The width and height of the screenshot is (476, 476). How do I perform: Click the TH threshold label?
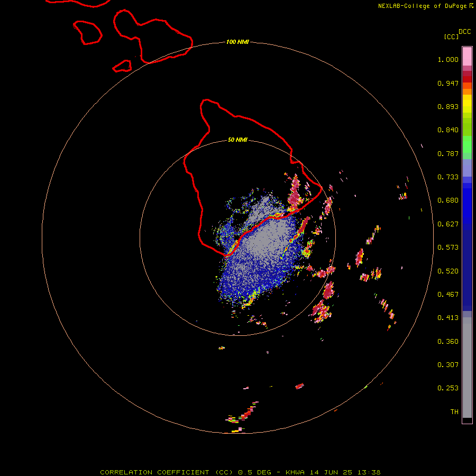pos(454,412)
